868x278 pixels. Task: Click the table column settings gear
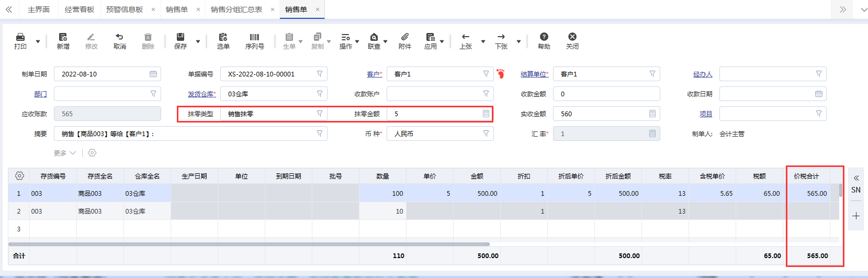coord(19,176)
